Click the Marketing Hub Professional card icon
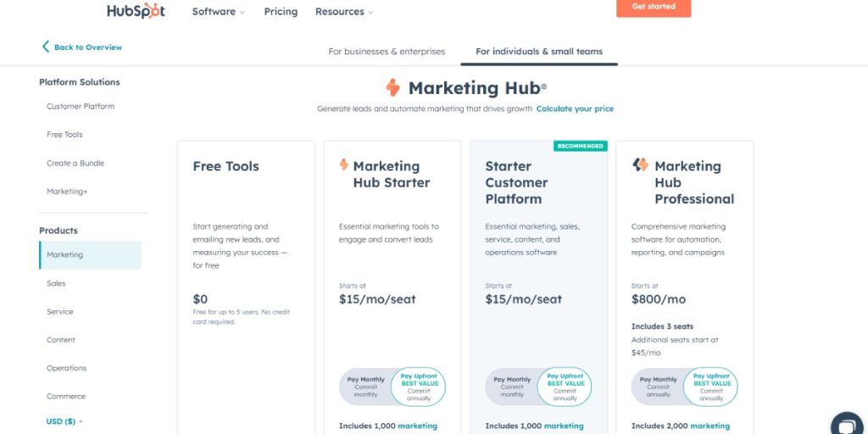The width and height of the screenshot is (868, 434). click(640, 164)
